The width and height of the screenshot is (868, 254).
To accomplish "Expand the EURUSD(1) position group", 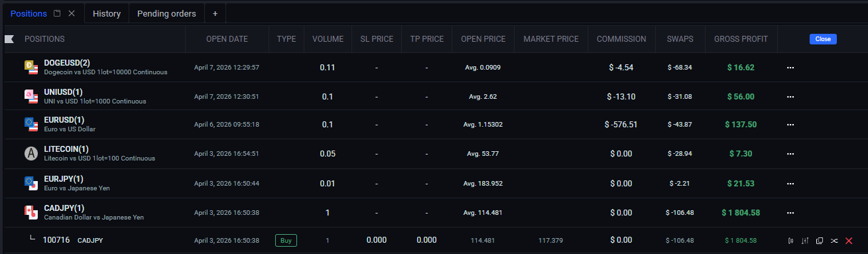I will tap(64, 120).
